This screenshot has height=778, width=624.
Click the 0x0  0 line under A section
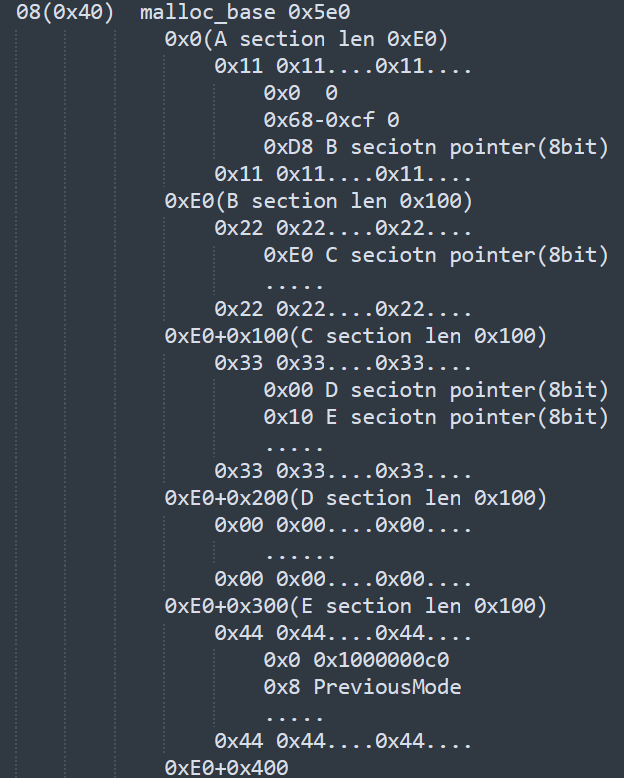pos(300,94)
